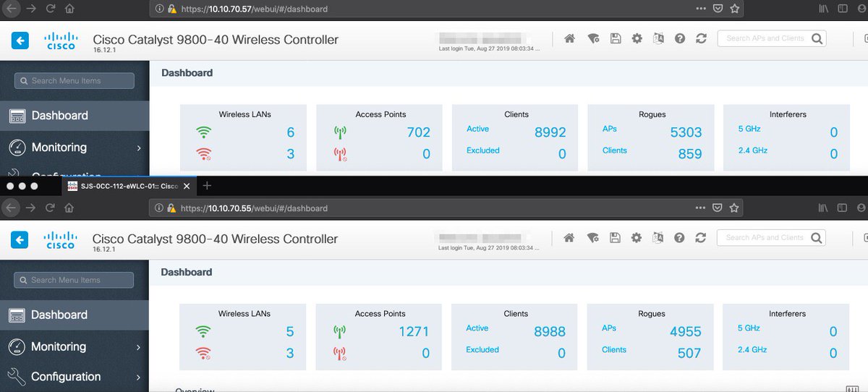Open 5 active Wireless LANs in 10.10.70.55
The image size is (868, 392).
290,332
